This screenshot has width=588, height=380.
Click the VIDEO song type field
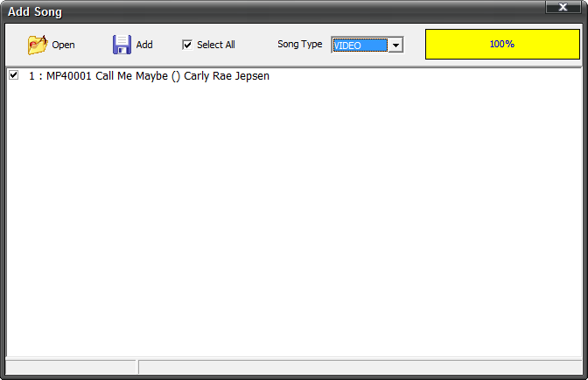(360, 46)
